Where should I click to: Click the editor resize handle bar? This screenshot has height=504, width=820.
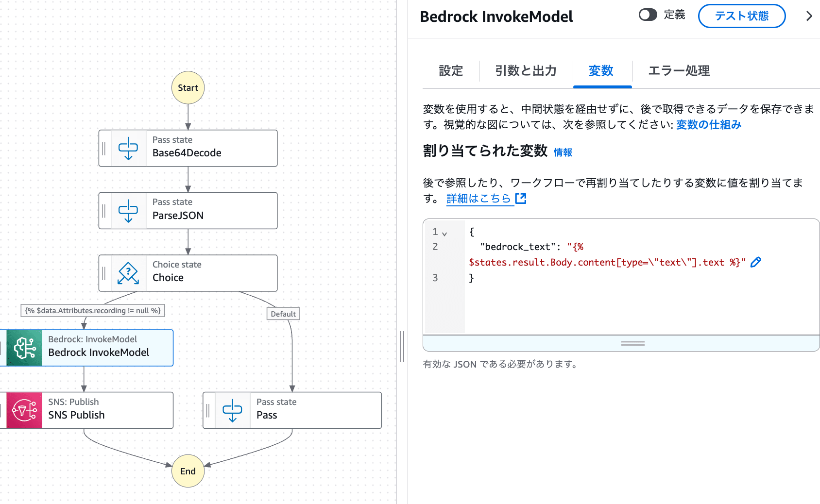632,343
